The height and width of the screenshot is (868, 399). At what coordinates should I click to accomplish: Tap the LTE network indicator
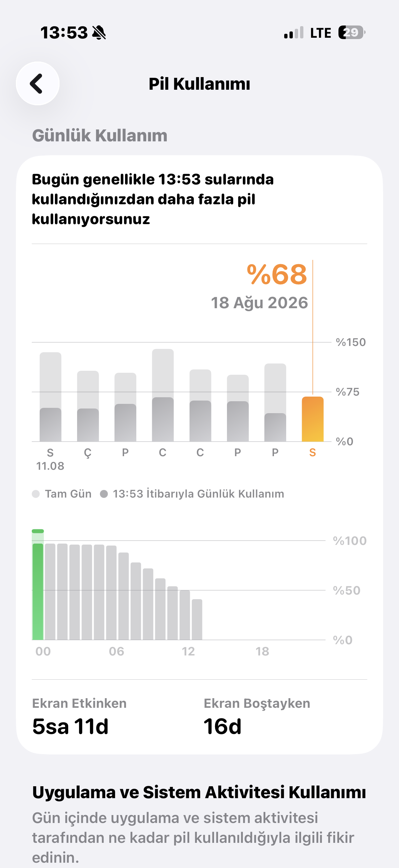(321, 33)
